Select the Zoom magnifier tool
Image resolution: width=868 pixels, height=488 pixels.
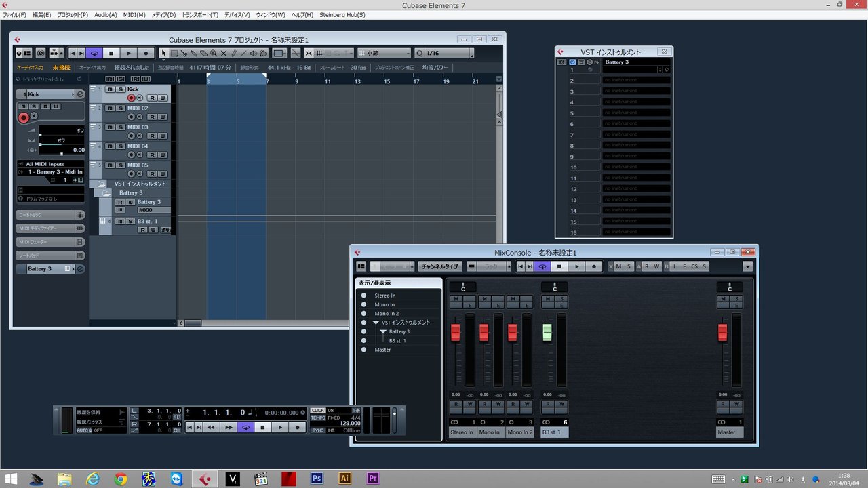tap(214, 53)
